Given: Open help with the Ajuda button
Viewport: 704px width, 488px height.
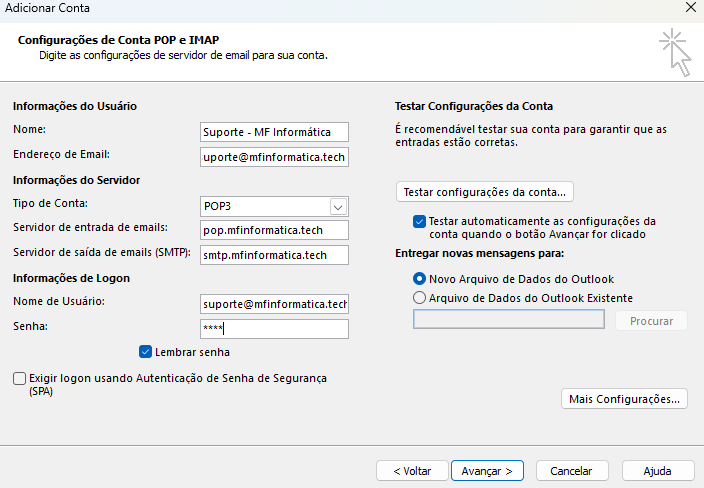Looking at the screenshot, I should click(x=657, y=470).
